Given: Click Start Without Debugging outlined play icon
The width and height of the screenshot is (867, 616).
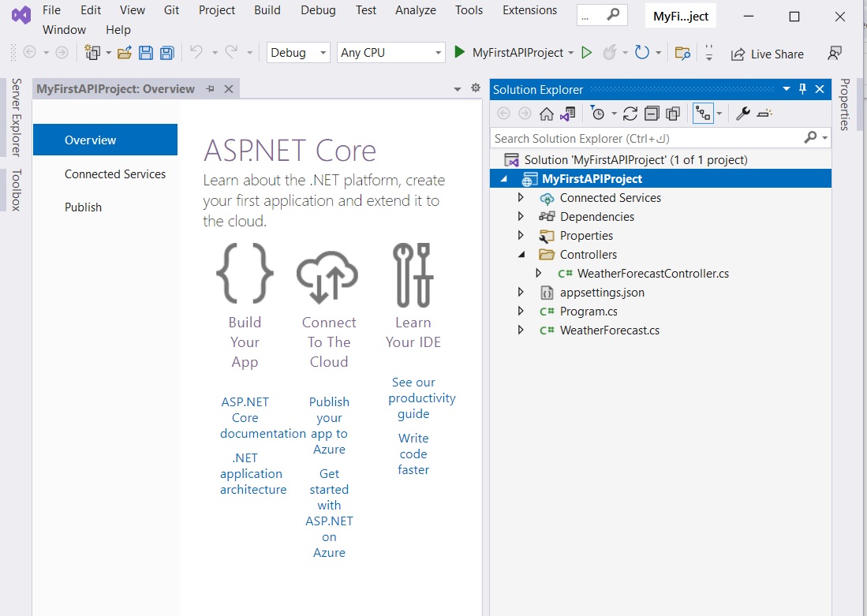Looking at the screenshot, I should pos(587,53).
